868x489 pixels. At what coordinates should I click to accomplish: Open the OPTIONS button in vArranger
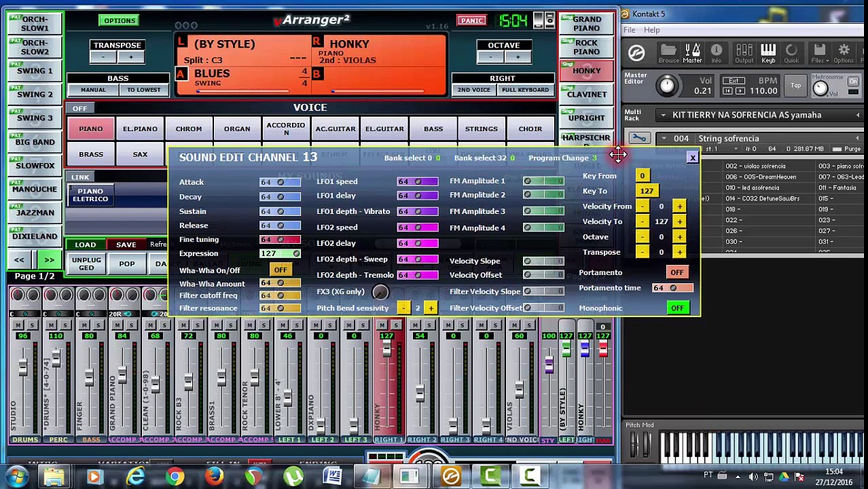(x=120, y=20)
